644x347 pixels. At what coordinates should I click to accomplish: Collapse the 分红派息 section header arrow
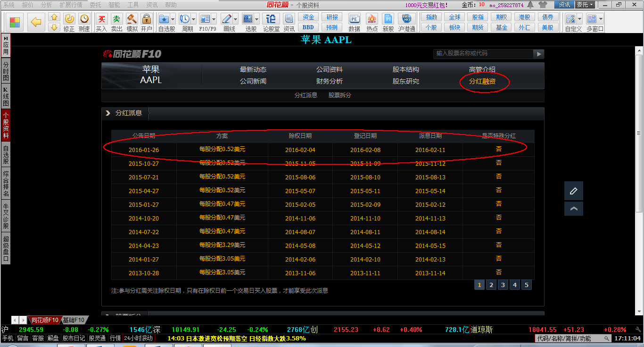click(x=108, y=113)
